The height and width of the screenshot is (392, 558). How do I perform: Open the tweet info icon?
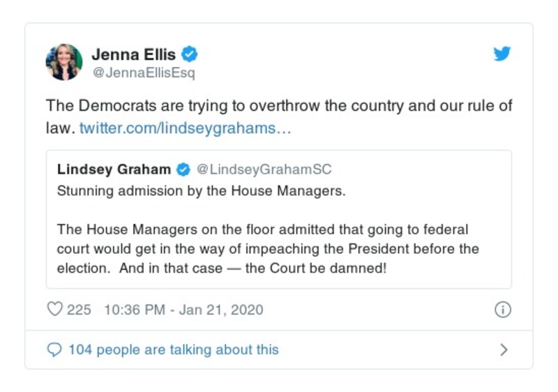click(502, 310)
